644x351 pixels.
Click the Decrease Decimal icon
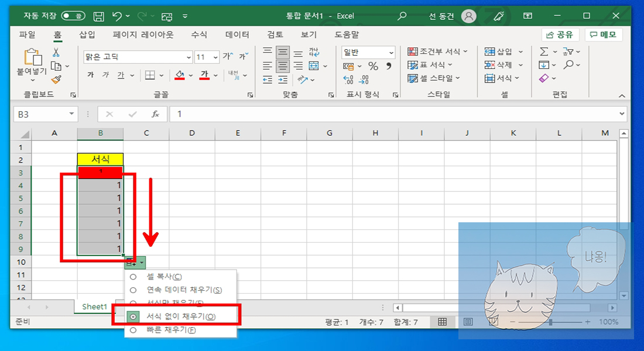[x=364, y=79]
